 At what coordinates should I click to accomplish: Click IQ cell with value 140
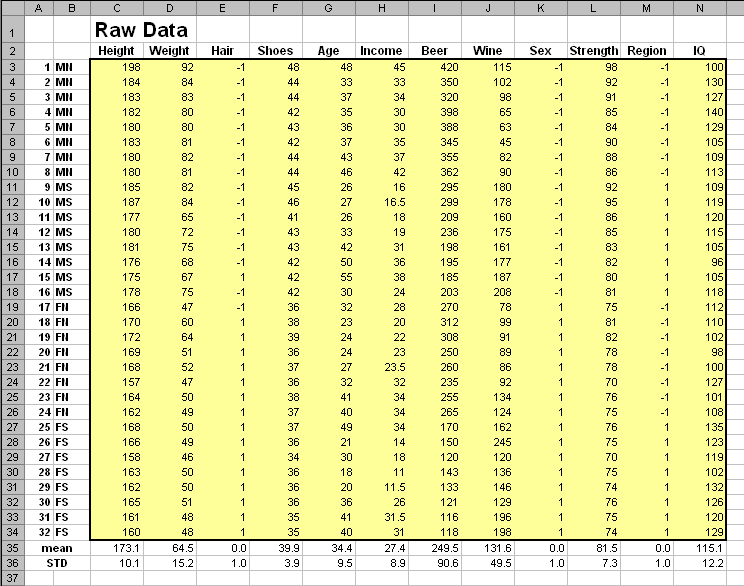point(699,112)
